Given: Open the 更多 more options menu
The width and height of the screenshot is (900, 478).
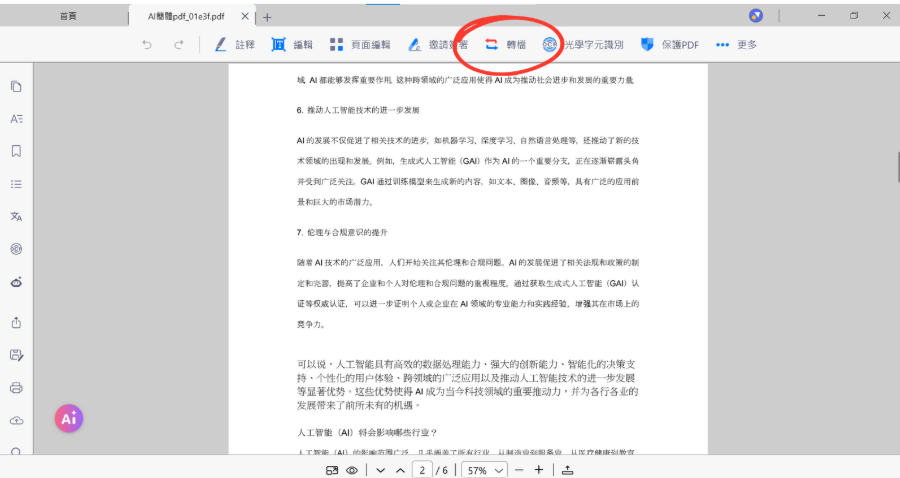Looking at the screenshot, I should pyautogui.click(x=736, y=44).
